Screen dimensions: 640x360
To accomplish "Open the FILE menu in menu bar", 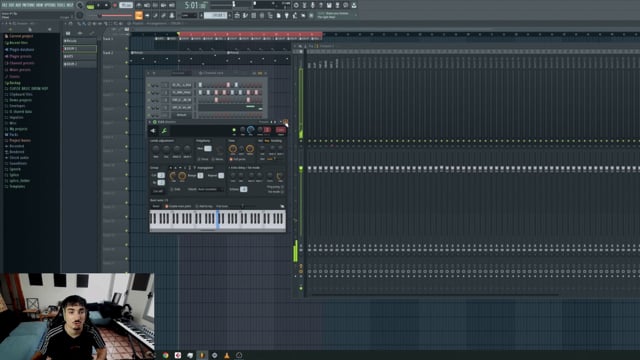I will pyautogui.click(x=4, y=5).
